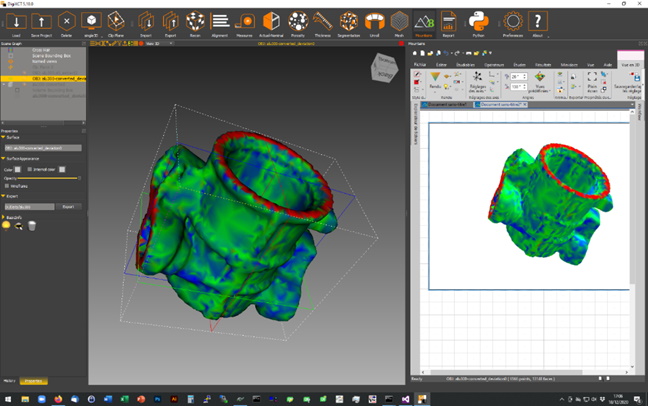Click the Internal color swatch

62,169
